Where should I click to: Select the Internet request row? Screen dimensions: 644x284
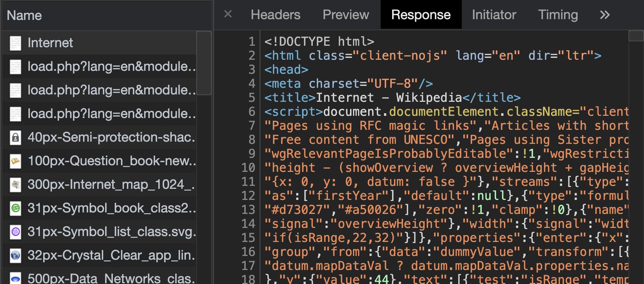pos(100,43)
